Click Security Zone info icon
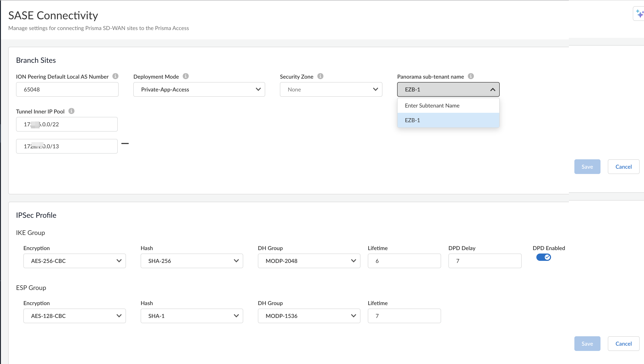The image size is (644, 364). click(x=320, y=76)
